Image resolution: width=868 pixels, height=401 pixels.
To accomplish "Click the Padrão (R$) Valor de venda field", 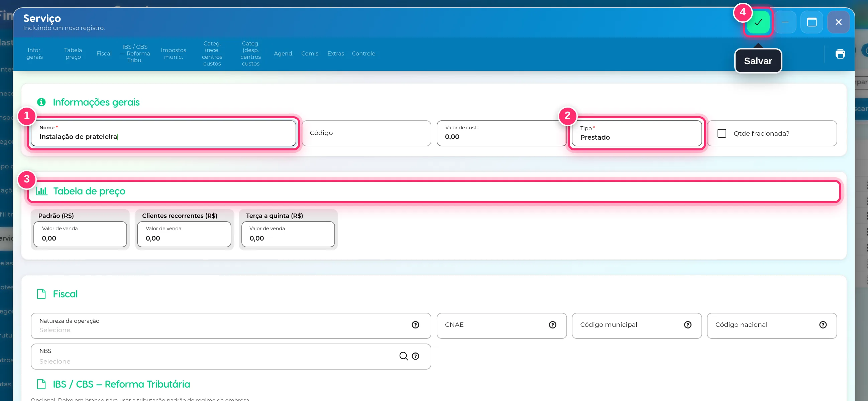I will pyautogui.click(x=80, y=234).
